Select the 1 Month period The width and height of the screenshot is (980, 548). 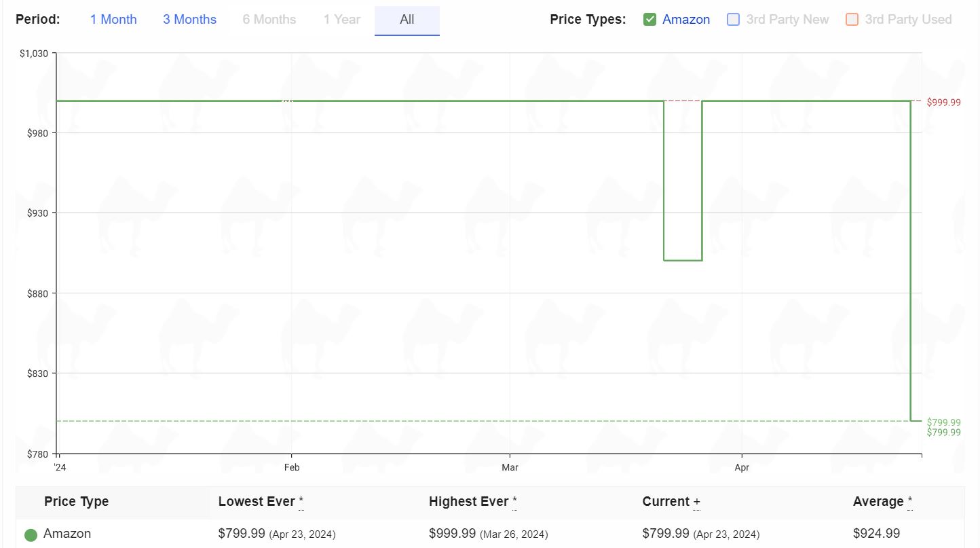[x=113, y=20]
